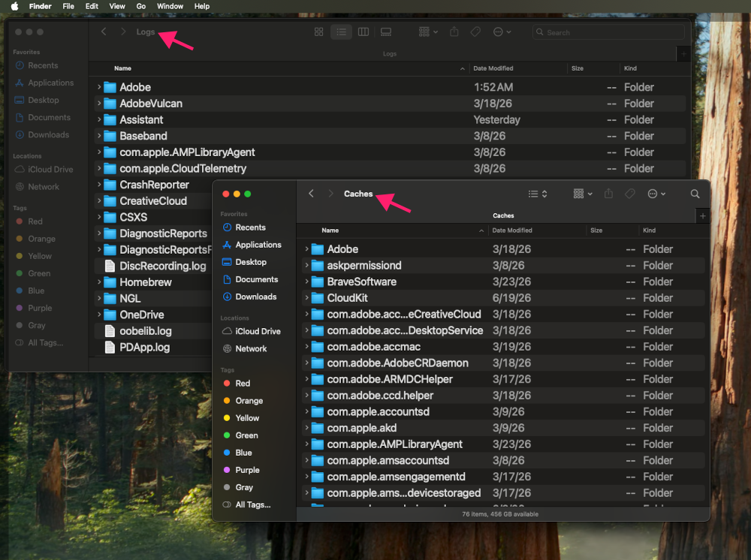Go forward in the Logs window
Image resolution: width=751 pixels, height=560 pixels.
coord(123,32)
